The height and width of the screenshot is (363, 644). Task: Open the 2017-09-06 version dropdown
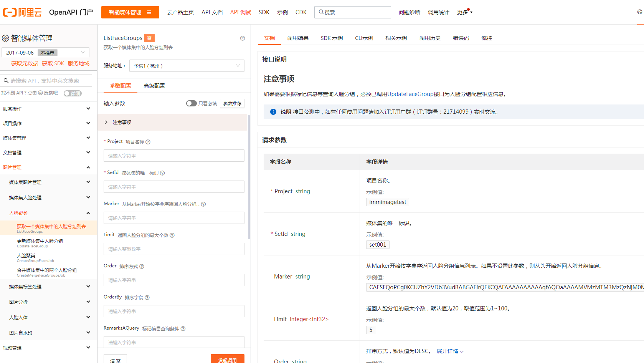45,52
